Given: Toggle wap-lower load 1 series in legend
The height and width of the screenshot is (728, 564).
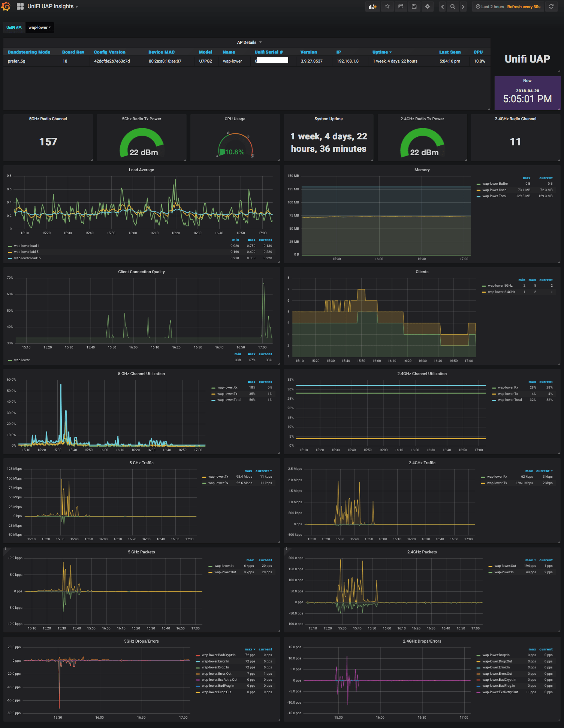Looking at the screenshot, I should pos(27,246).
